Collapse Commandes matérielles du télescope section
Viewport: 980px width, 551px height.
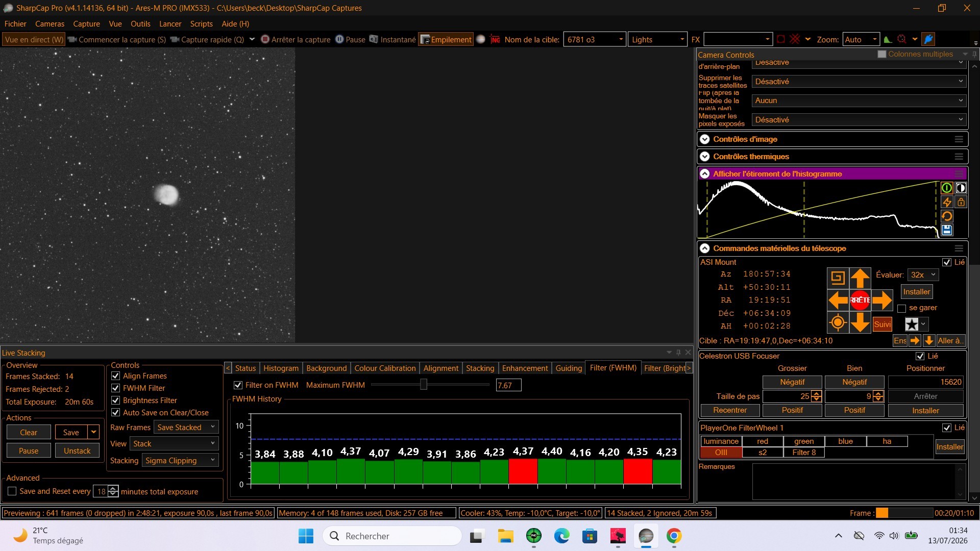click(704, 248)
